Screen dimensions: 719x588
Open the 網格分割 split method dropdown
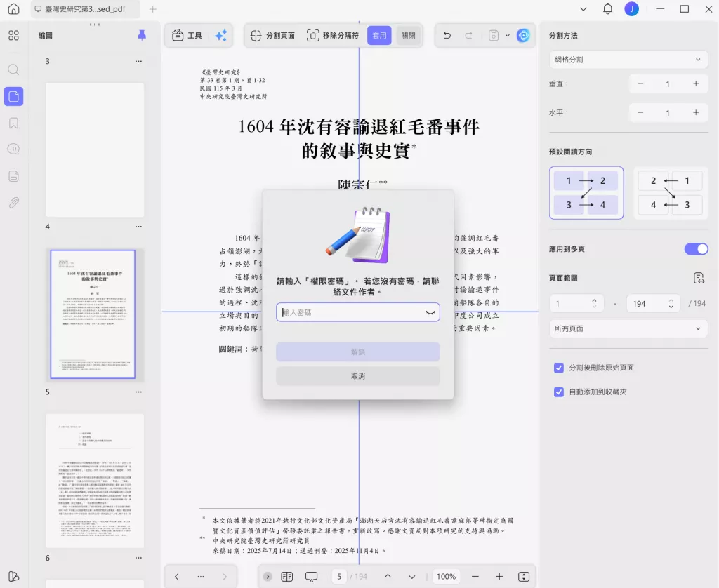coord(627,60)
